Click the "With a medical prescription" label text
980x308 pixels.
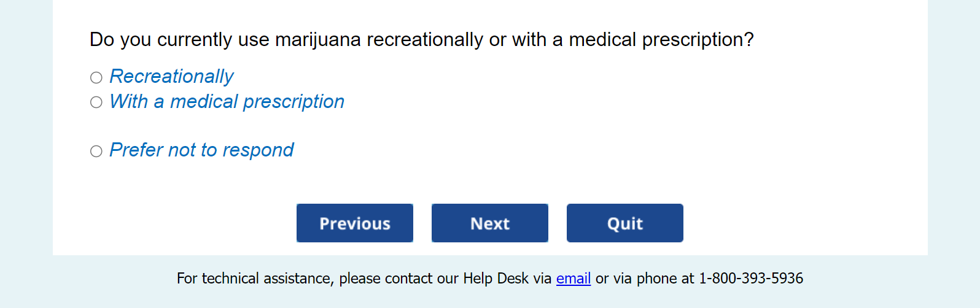pos(227,101)
